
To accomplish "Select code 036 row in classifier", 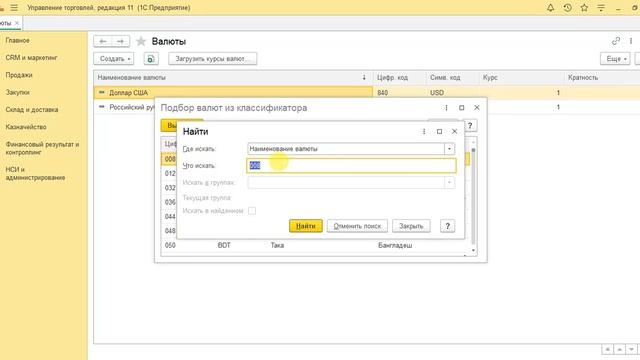I will click(x=170, y=202).
